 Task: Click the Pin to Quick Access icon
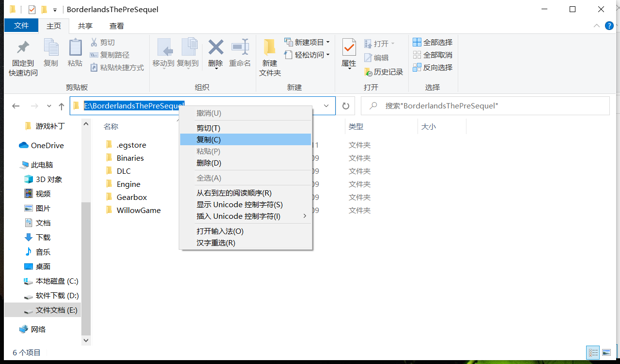(x=23, y=48)
